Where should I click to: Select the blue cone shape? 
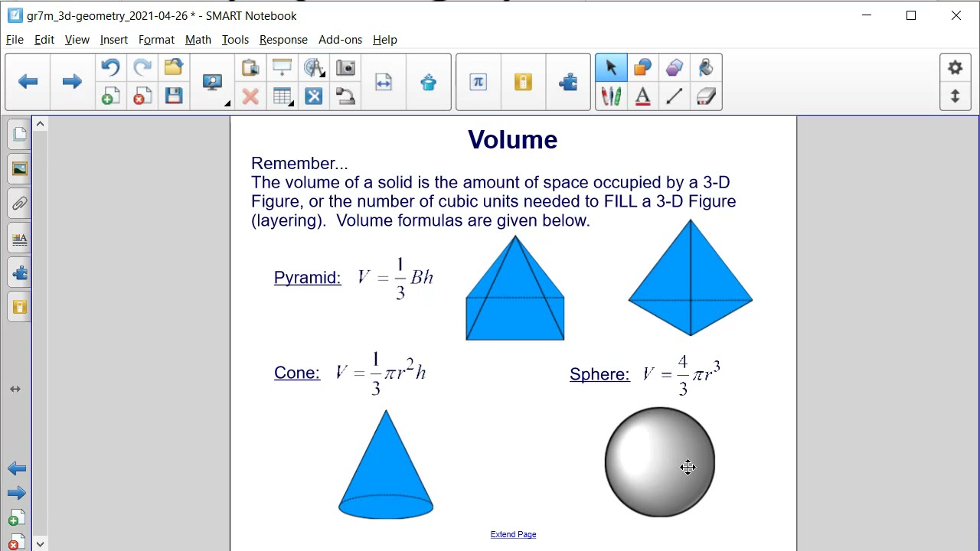(386, 465)
